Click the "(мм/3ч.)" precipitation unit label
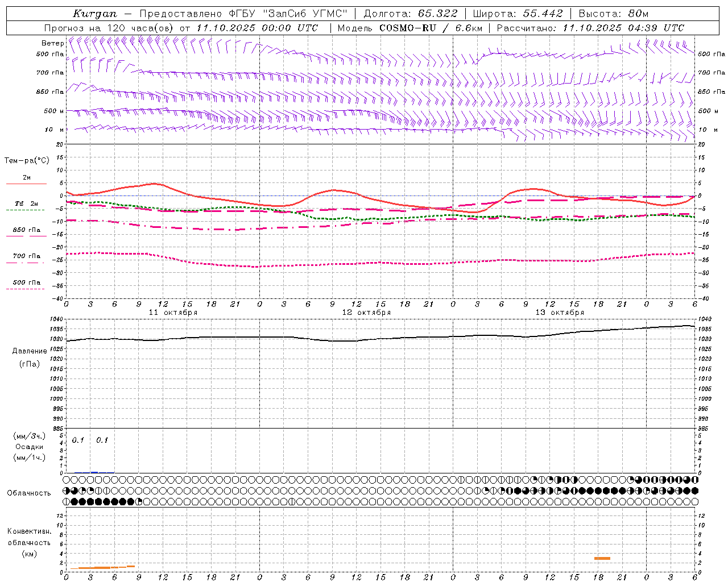Image resolution: width=728 pixels, height=582 pixels. (30, 436)
